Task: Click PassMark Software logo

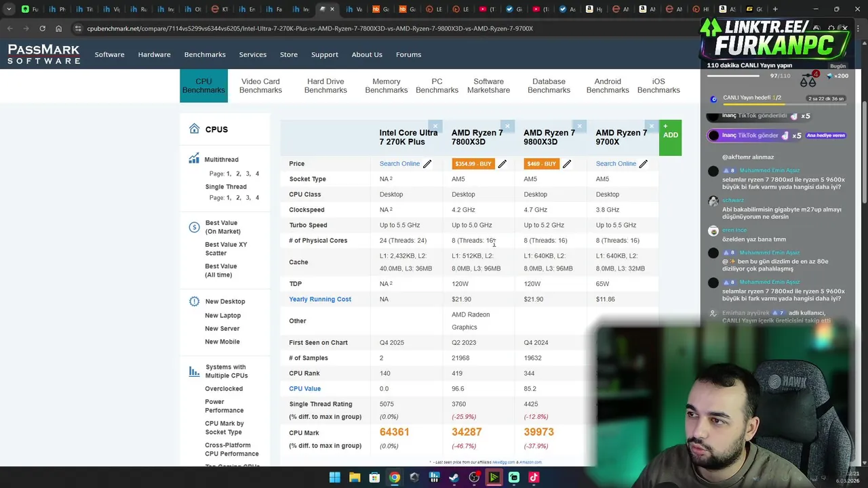Action: pos(44,54)
